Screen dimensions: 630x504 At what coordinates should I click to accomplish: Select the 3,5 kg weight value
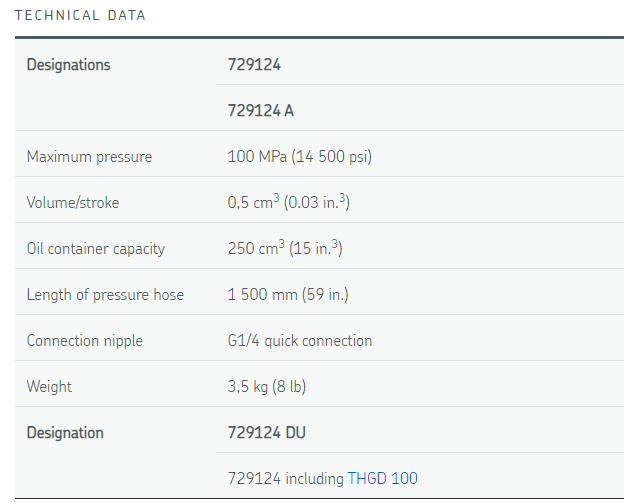point(270,387)
